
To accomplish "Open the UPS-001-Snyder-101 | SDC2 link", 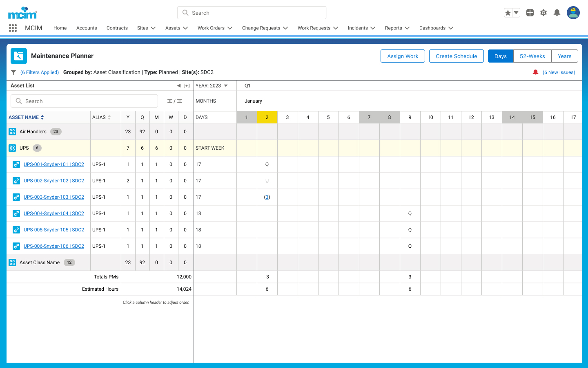I will 54,164.
